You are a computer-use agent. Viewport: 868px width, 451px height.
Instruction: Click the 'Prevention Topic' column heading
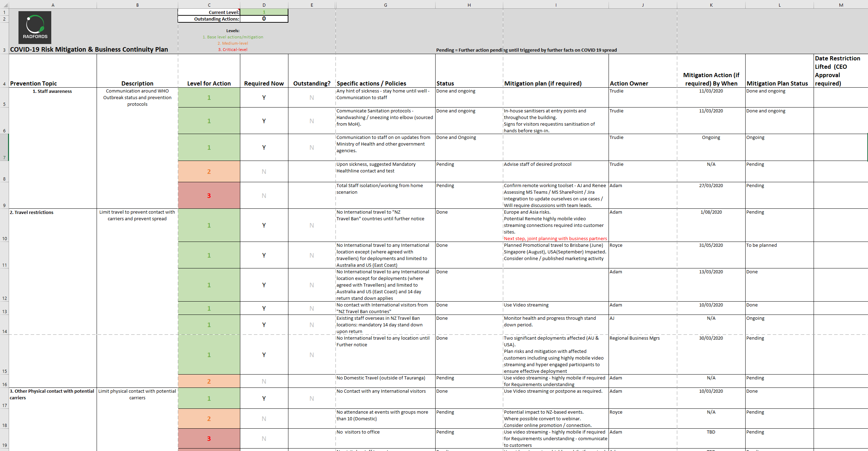33,83
